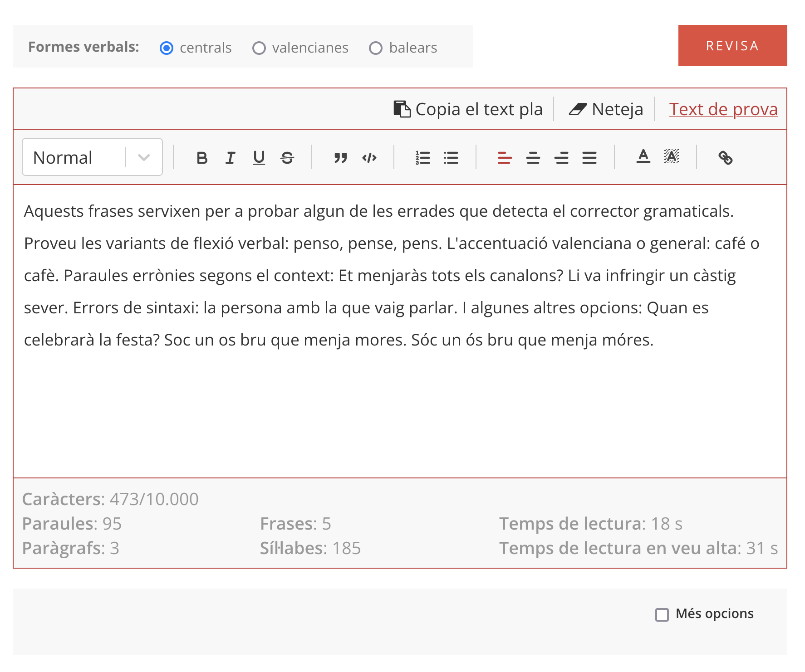Click the Text de prova link

723,109
